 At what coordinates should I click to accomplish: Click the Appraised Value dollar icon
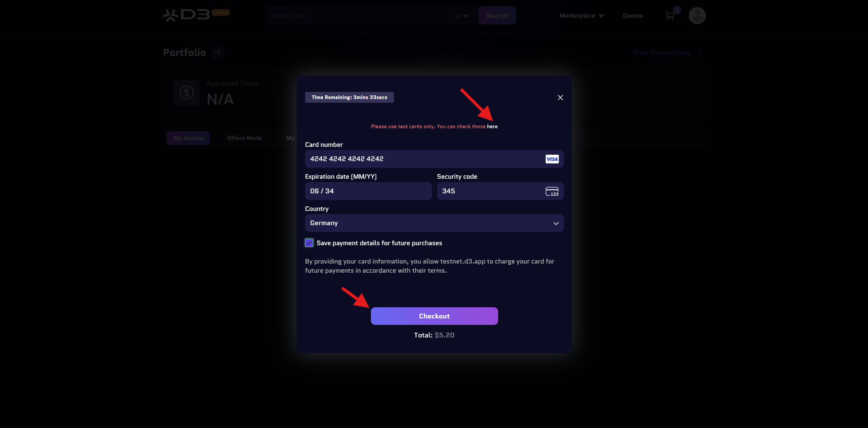(x=187, y=93)
